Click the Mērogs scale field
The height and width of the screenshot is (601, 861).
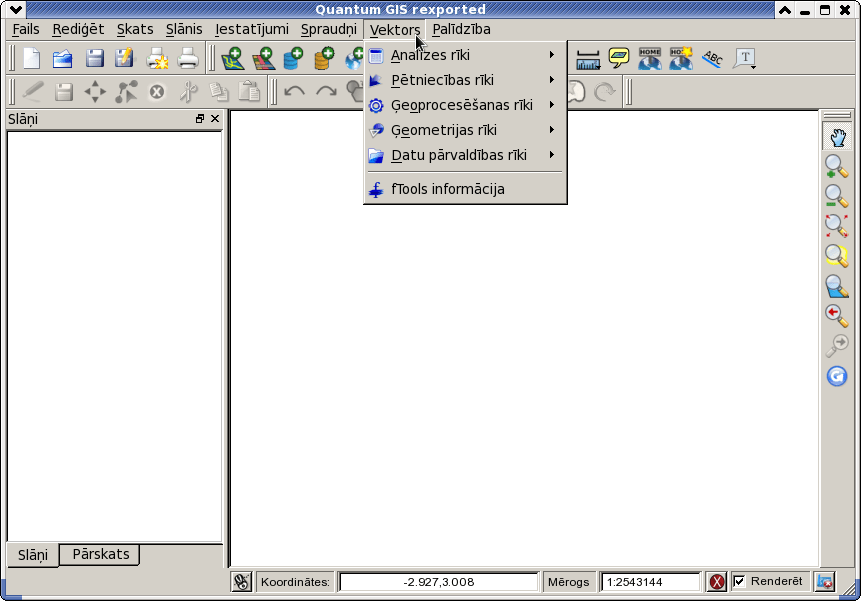click(x=651, y=582)
